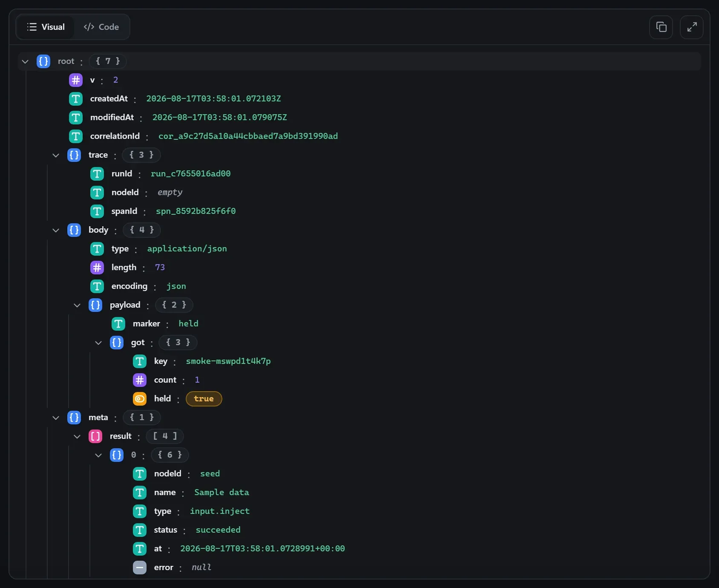Click the copy JSON icon button
This screenshot has width=719, height=588.
tap(661, 27)
